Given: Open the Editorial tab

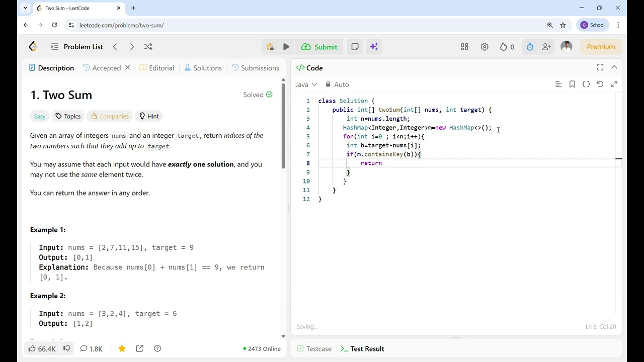Looking at the screenshot, I should tap(156, 68).
